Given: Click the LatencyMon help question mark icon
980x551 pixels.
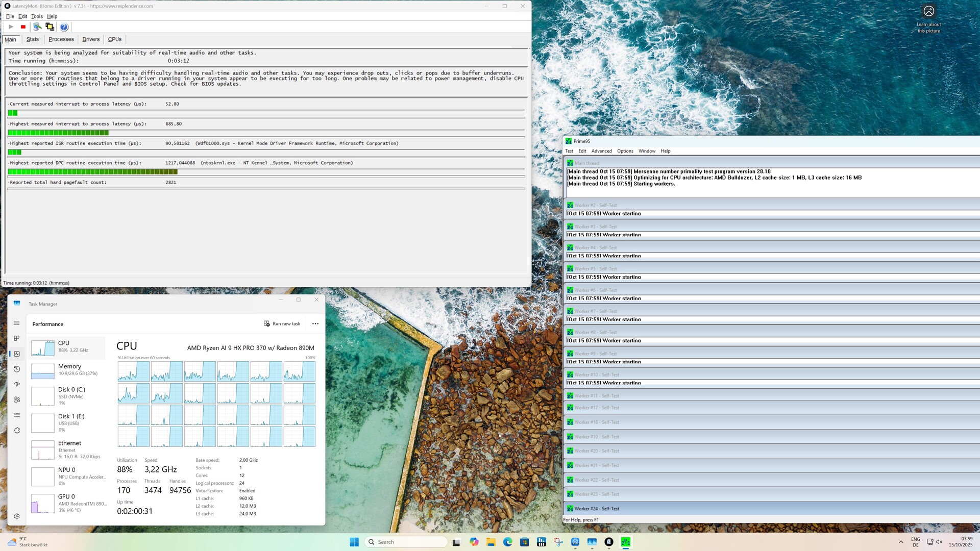Looking at the screenshot, I should pyautogui.click(x=64, y=27).
